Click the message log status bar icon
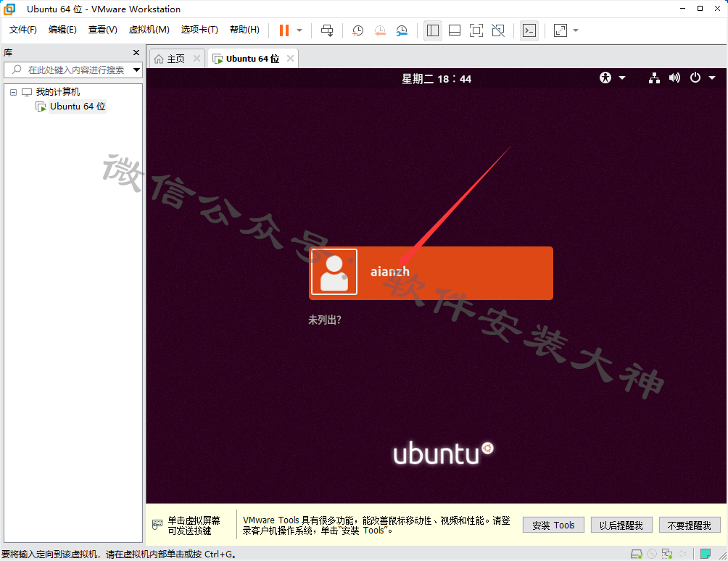 [706, 554]
